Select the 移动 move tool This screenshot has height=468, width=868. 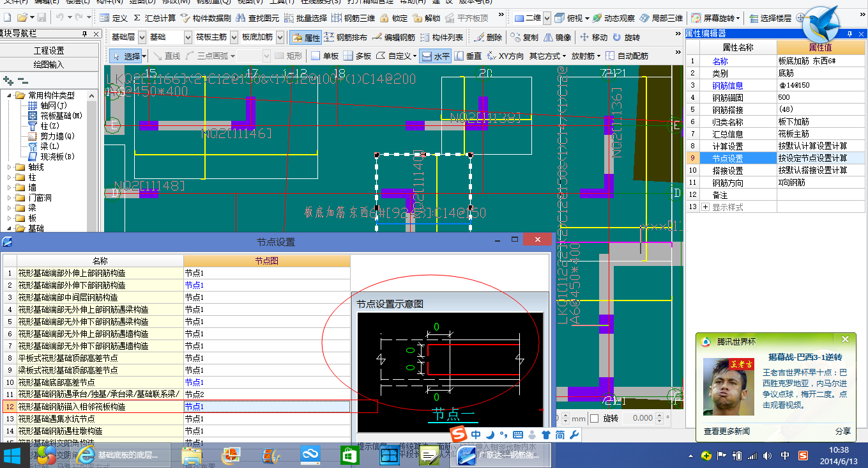coord(594,38)
